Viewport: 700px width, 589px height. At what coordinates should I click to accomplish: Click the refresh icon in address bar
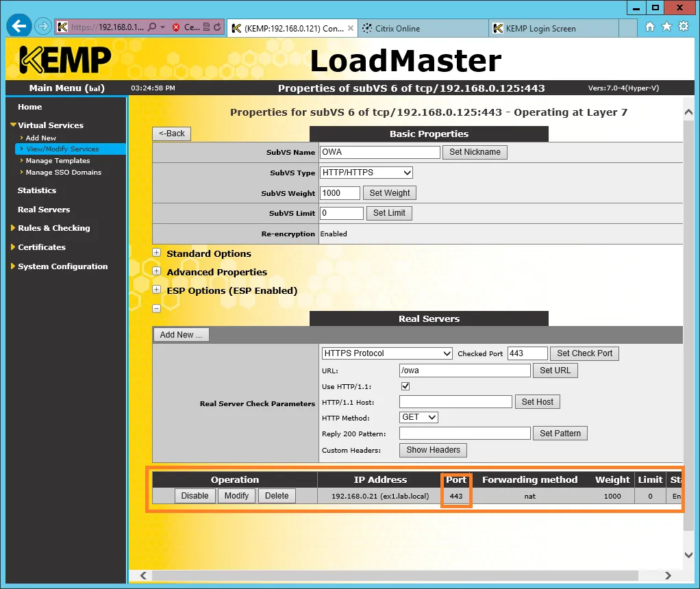(x=217, y=27)
